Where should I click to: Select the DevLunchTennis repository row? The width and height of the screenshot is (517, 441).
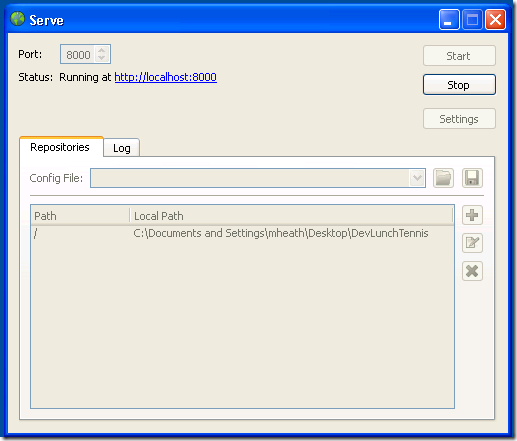pos(242,233)
